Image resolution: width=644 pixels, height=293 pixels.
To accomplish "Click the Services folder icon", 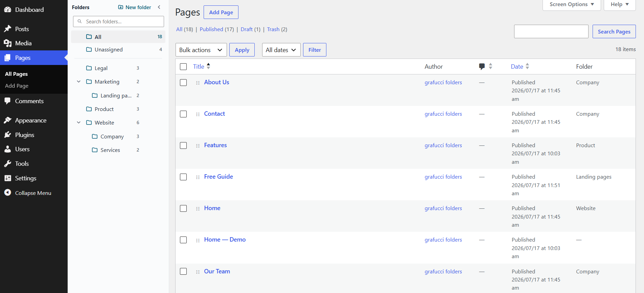I will pos(95,150).
